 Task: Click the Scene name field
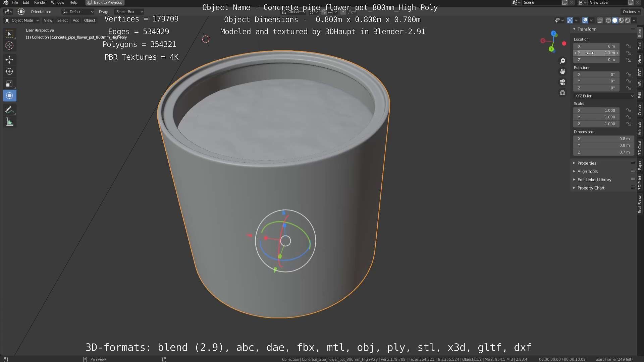click(542, 2)
